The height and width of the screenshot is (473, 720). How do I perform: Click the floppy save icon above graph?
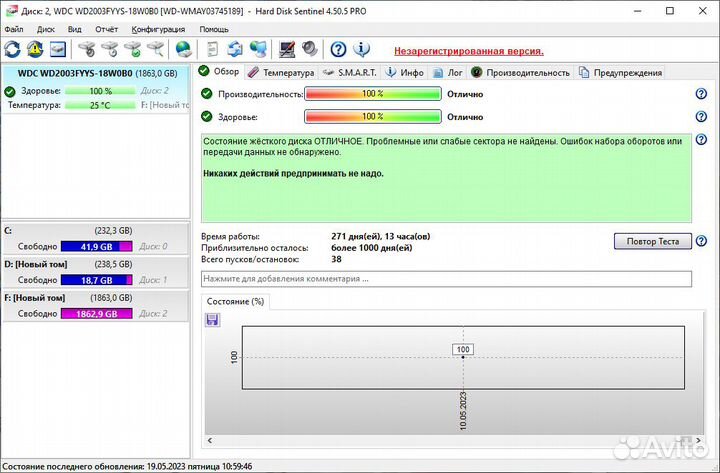[x=212, y=320]
